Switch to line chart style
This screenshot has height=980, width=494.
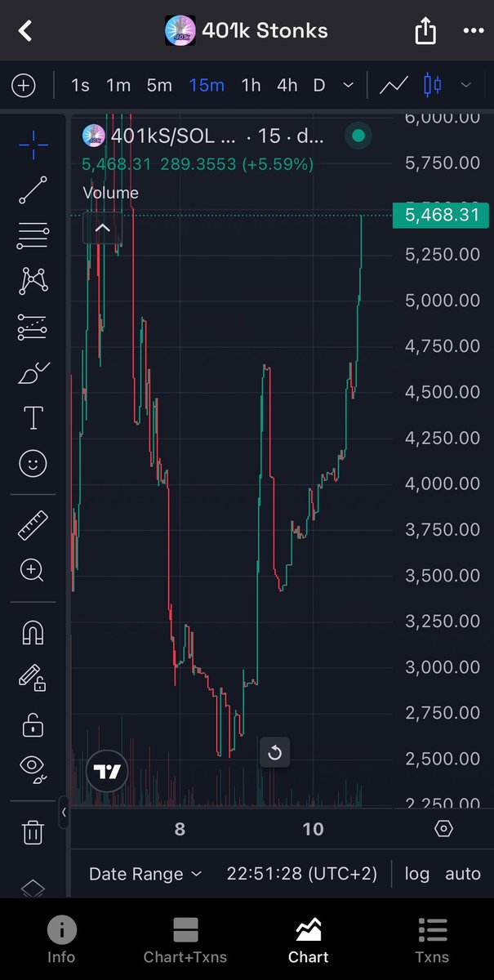tap(394, 85)
